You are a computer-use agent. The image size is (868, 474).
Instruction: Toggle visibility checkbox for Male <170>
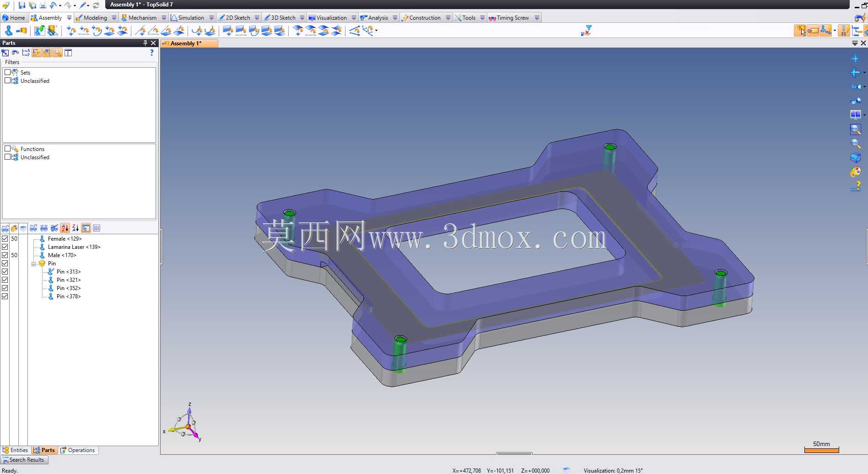point(5,255)
